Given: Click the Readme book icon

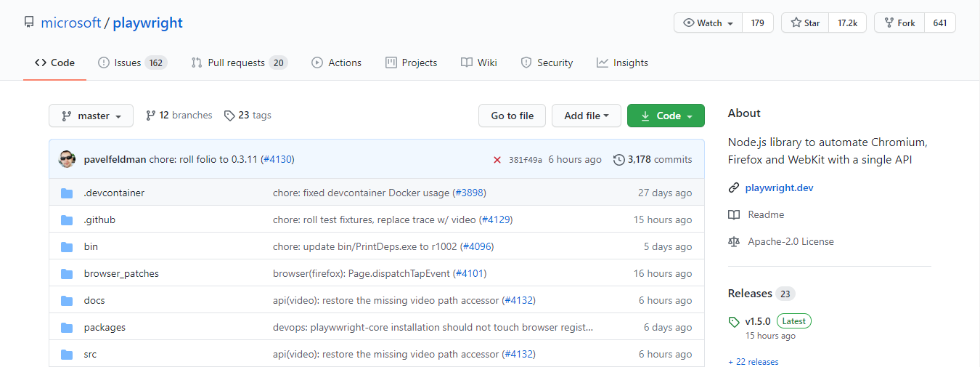Looking at the screenshot, I should point(734,215).
